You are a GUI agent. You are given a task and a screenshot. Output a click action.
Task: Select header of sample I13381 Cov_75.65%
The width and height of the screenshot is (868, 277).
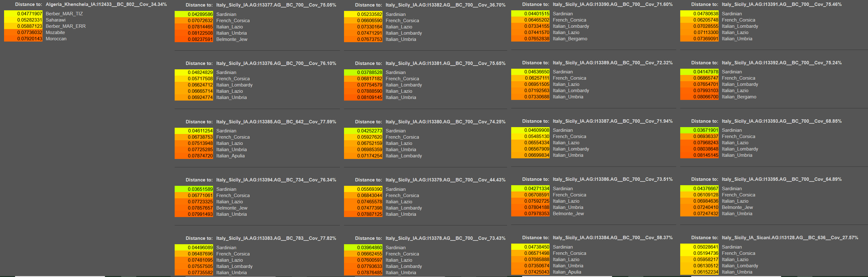tap(446, 63)
